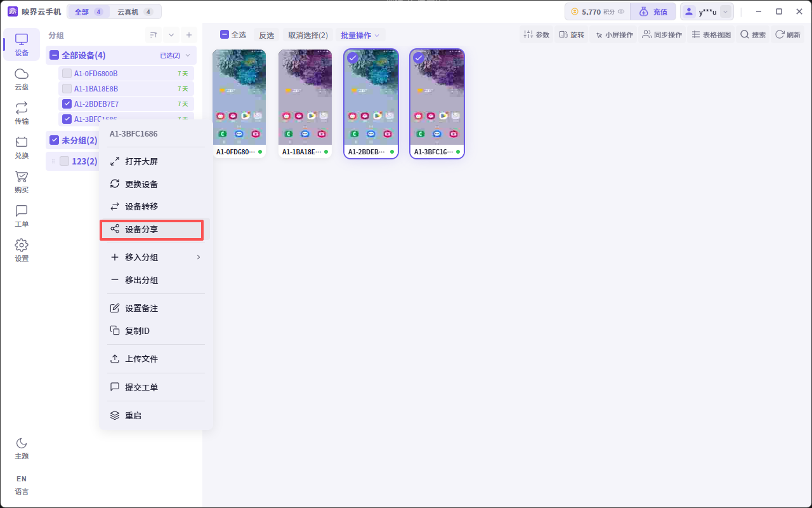Open the A1-1BA18E device thumbnail

pos(305,104)
